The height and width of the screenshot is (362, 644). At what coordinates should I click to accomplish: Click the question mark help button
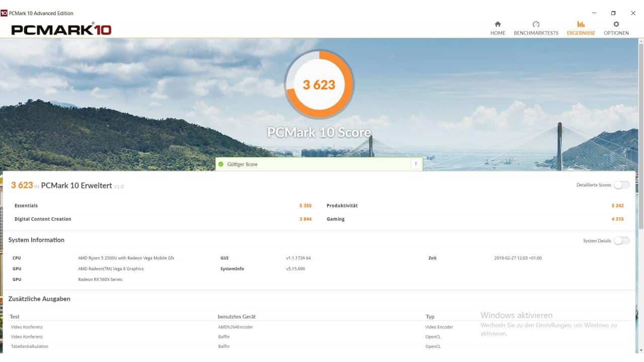coord(416,164)
